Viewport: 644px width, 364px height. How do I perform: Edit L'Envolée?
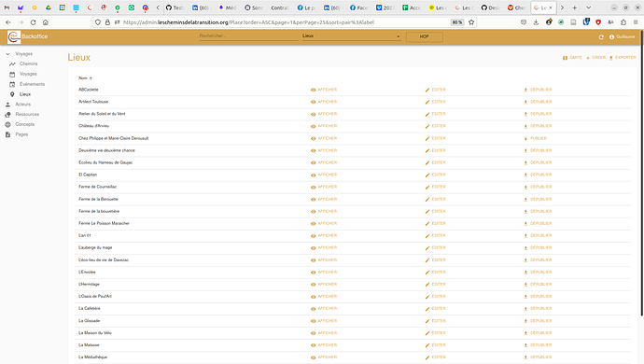435,272
